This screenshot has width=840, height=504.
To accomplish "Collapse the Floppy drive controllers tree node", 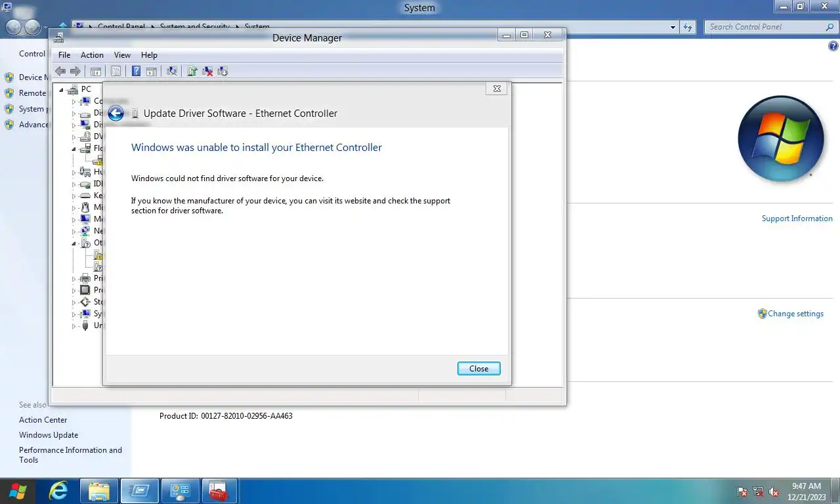I will [x=74, y=149].
